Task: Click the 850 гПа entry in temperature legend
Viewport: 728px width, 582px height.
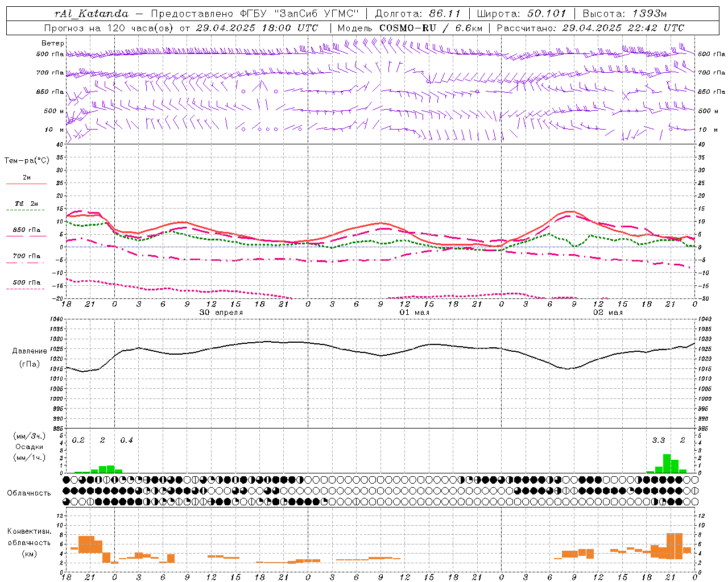Action: [27, 230]
